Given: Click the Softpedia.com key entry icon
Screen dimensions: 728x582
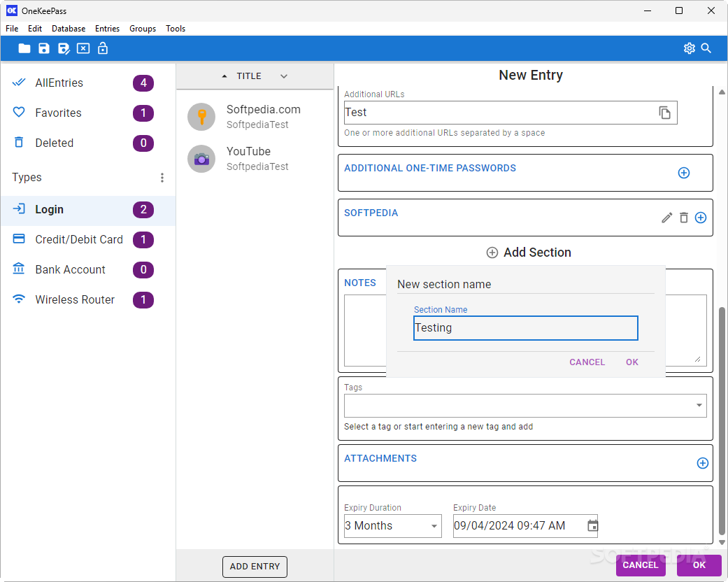Looking at the screenshot, I should 201,117.
